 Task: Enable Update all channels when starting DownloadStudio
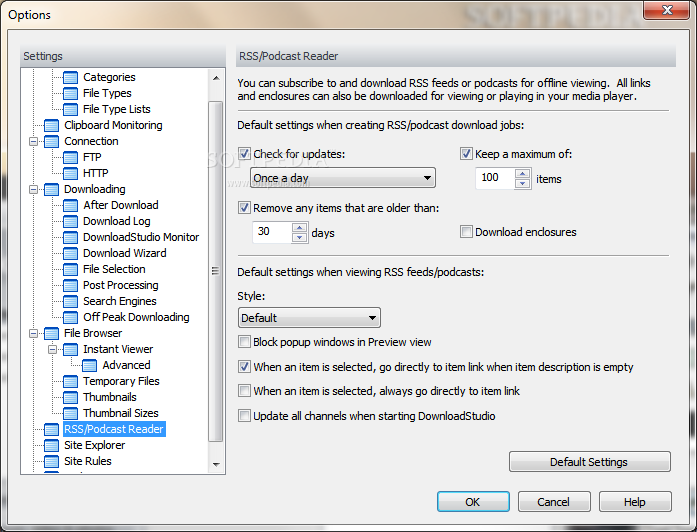(x=244, y=416)
